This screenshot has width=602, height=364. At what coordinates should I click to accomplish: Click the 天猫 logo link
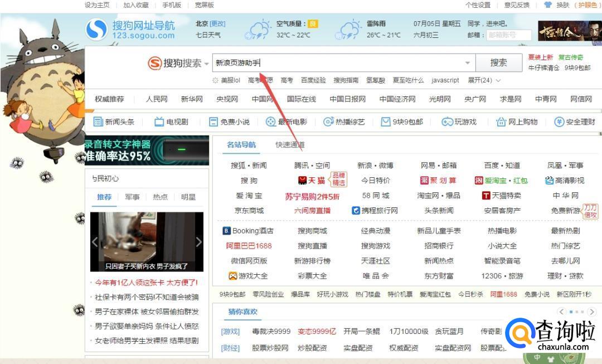[312, 181]
